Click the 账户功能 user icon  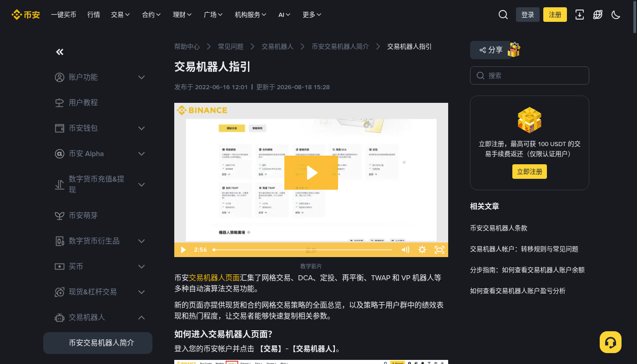60,77
